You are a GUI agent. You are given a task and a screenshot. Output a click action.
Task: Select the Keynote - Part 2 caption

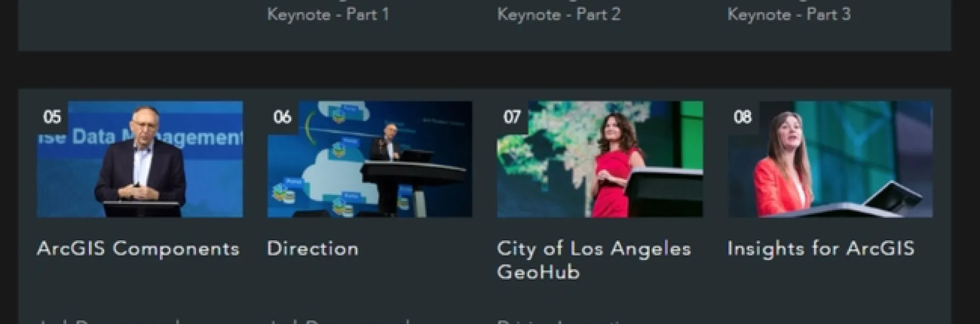(x=559, y=14)
